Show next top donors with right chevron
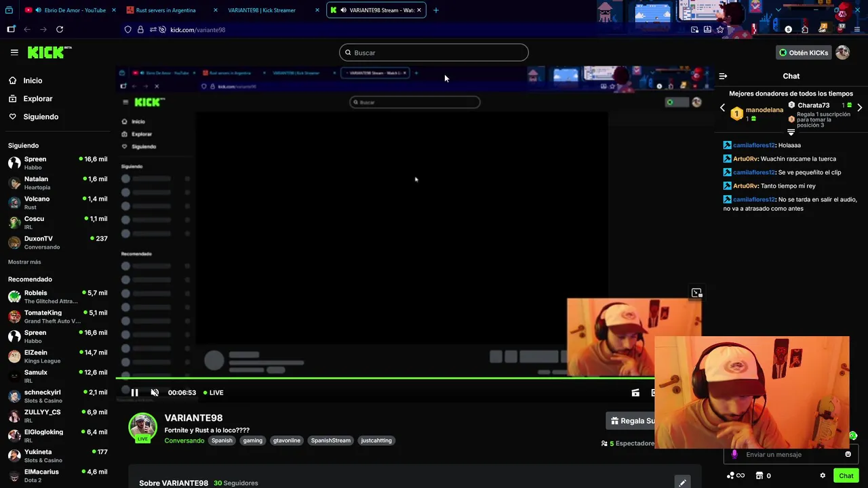The width and height of the screenshot is (868, 488). point(860,108)
